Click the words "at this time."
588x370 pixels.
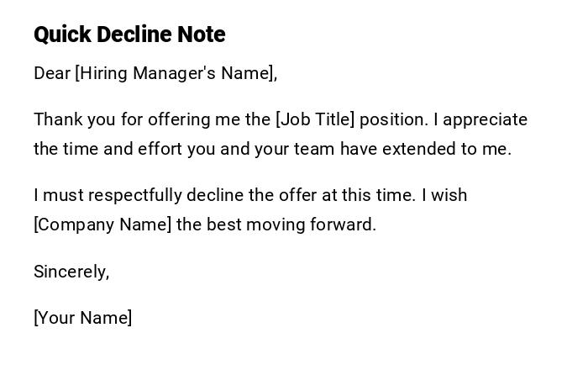coord(370,195)
